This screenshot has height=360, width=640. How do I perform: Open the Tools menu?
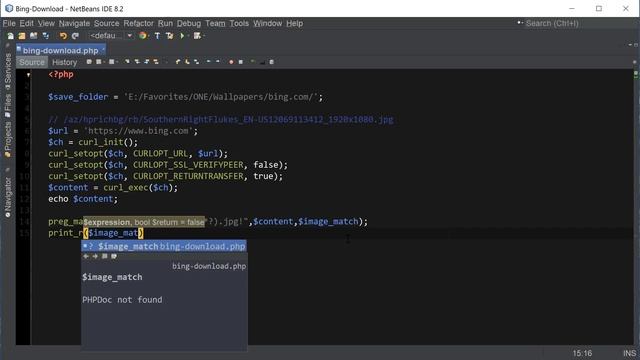239,23
